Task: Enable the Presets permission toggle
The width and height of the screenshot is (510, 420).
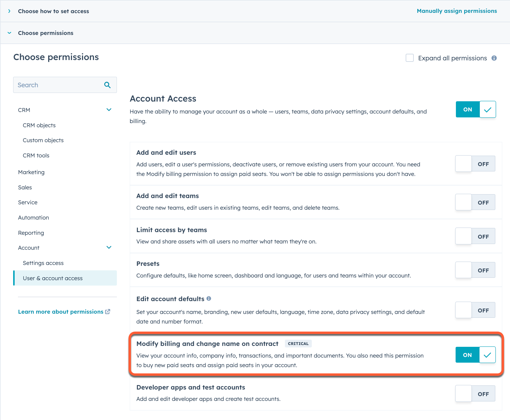Action: [475, 270]
